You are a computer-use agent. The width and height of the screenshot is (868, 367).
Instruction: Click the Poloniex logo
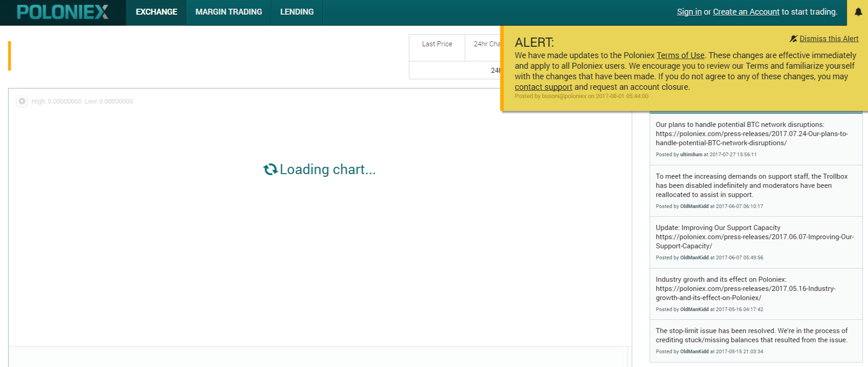[x=63, y=12]
